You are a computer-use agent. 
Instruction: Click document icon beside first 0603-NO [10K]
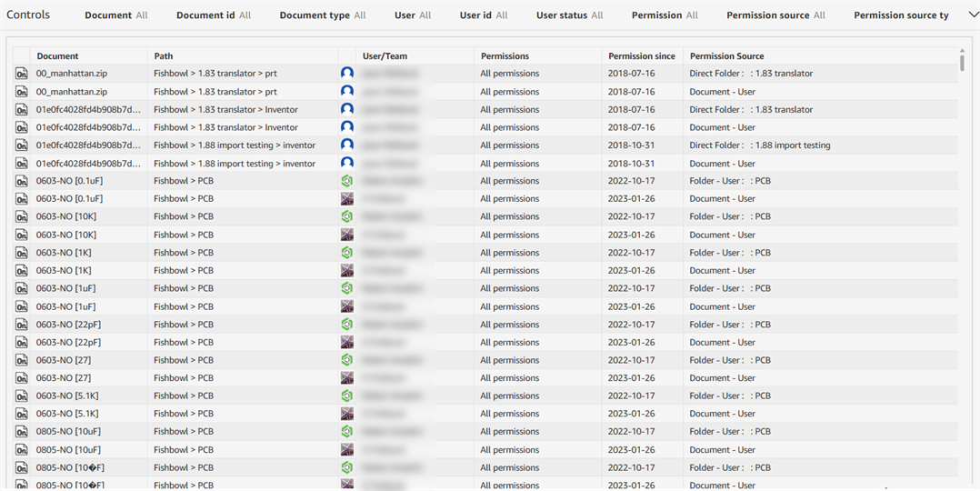click(x=21, y=216)
